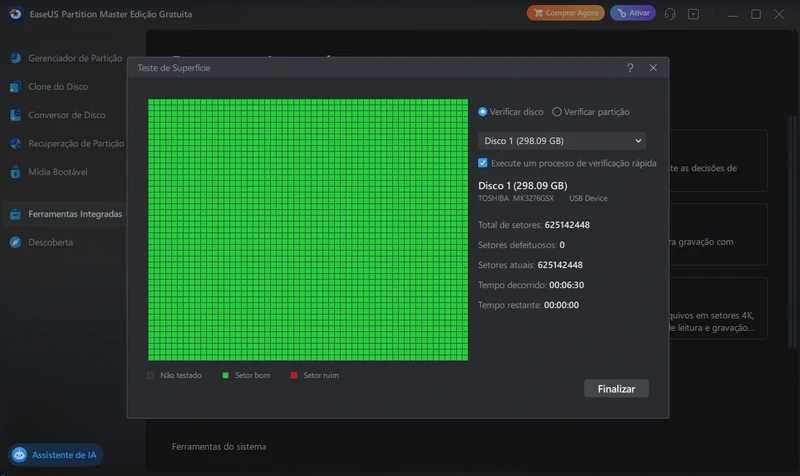Click the Finalizar button
This screenshot has height=476, width=800.
point(616,389)
